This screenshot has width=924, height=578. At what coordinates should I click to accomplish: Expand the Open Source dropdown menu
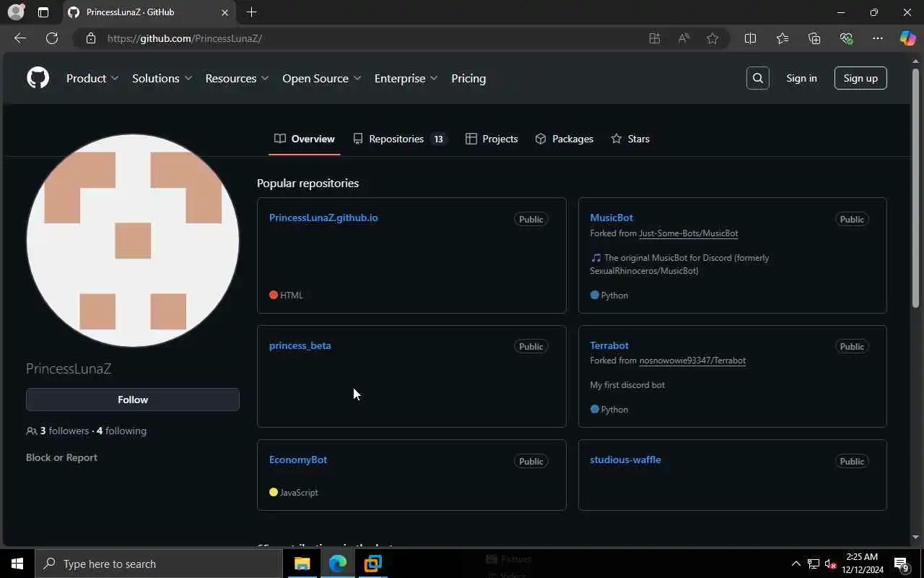(321, 78)
